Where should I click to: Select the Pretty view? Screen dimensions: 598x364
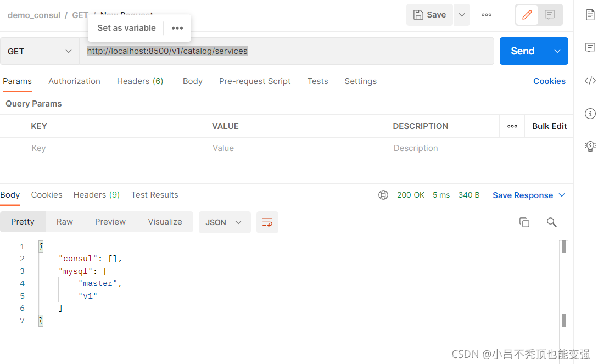click(x=23, y=222)
